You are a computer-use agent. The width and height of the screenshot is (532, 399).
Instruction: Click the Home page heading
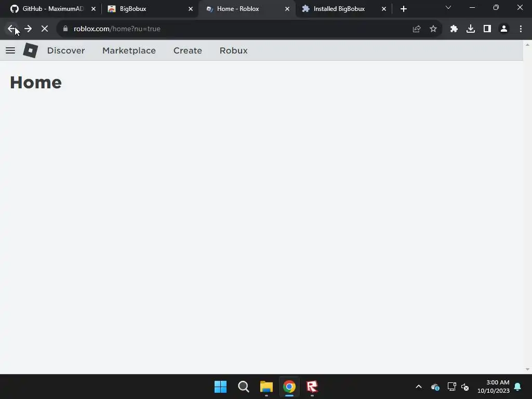(36, 83)
